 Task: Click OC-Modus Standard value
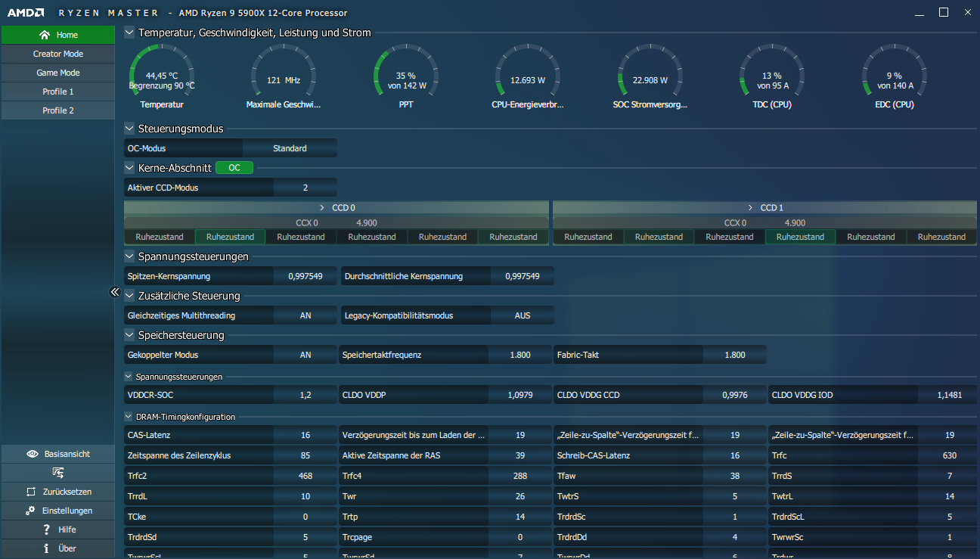(290, 148)
